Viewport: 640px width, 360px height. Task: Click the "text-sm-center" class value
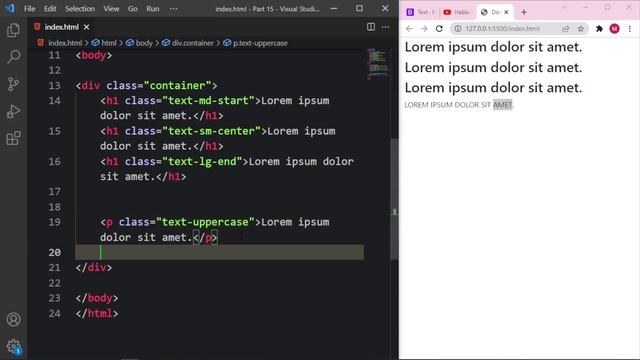pyautogui.click(x=211, y=131)
